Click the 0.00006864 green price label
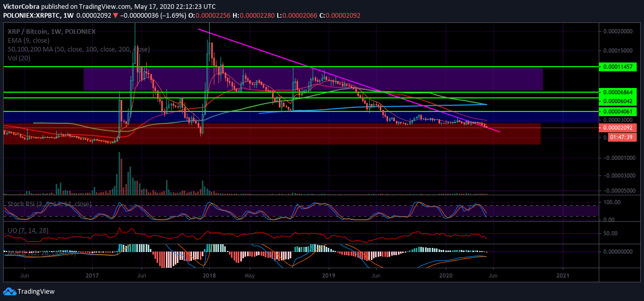 pyautogui.click(x=618, y=92)
